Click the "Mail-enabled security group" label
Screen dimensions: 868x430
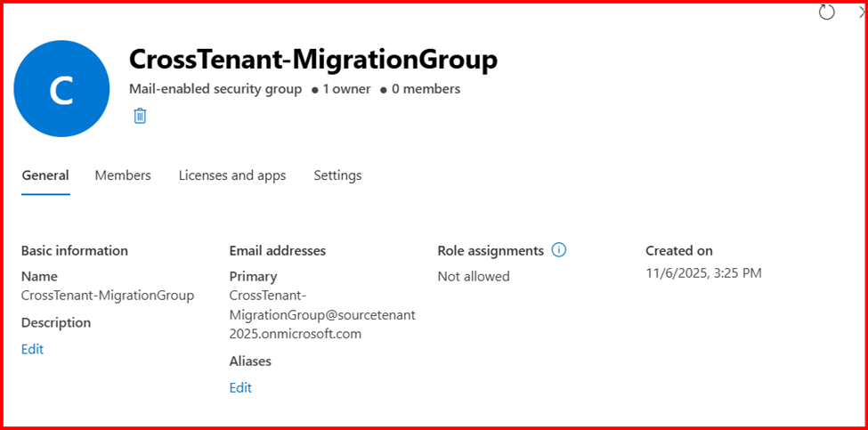coord(215,89)
